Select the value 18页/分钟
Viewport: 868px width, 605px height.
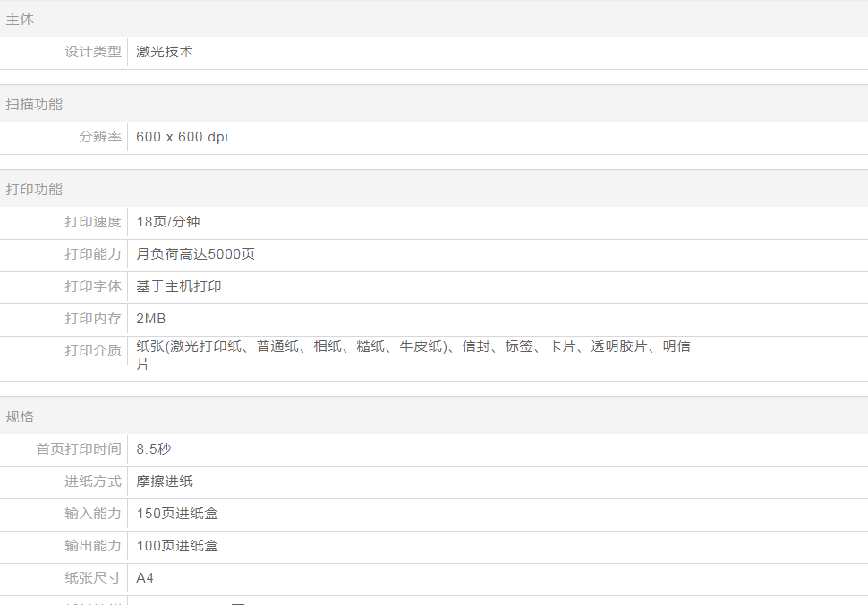[168, 222]
